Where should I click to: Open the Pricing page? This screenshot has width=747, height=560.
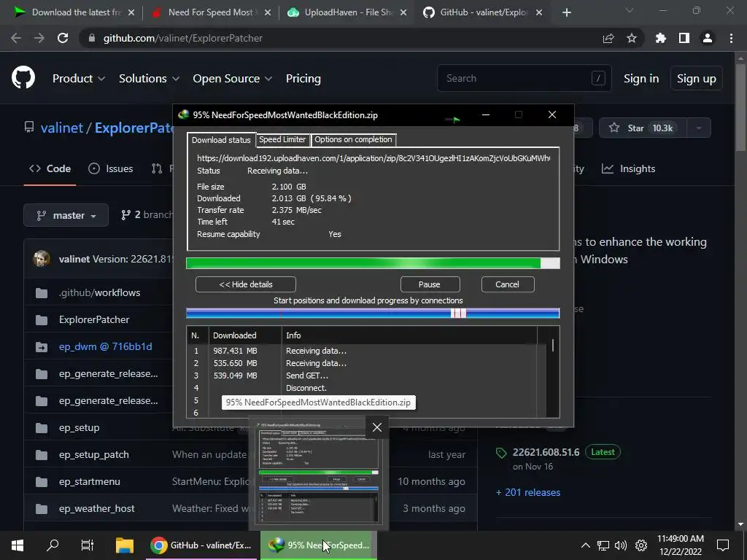pyautogui.click(x=303, y=79)
